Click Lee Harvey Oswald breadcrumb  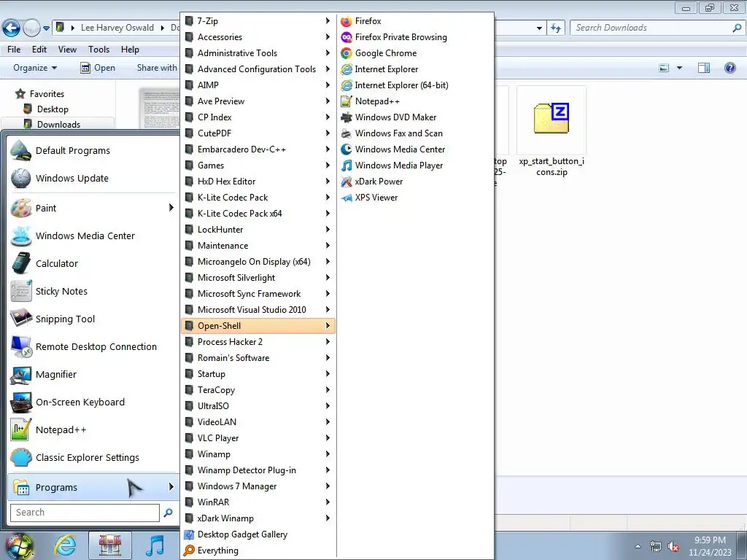point(117,28)
